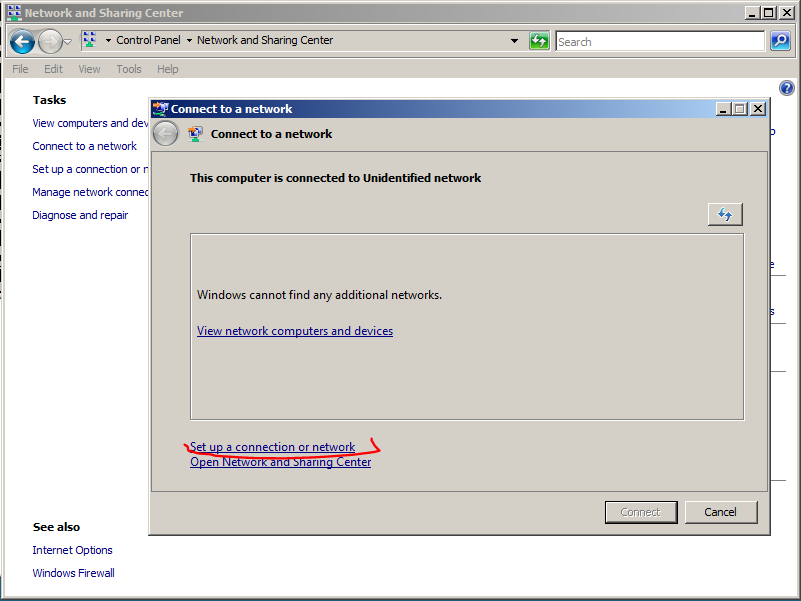The image size is (801, 601).
Task: Click the refresh network list button in dialog
Action: [x=725, y=214]
